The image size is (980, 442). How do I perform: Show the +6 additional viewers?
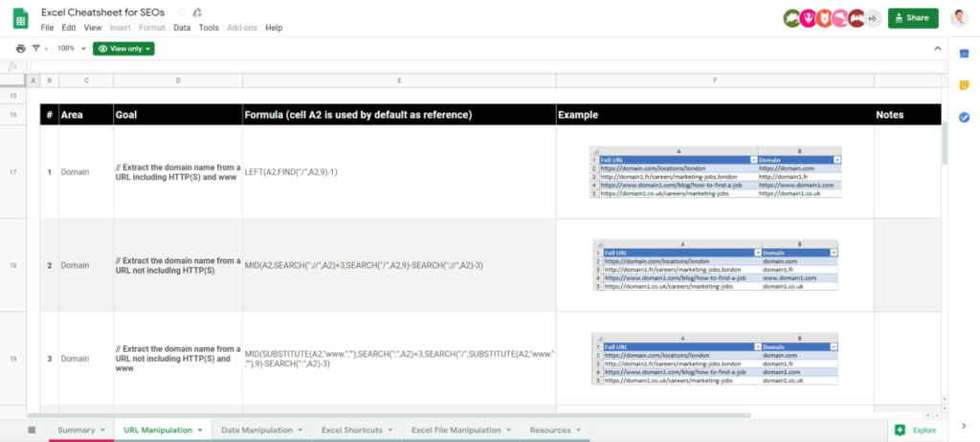[x=873, y=18]
